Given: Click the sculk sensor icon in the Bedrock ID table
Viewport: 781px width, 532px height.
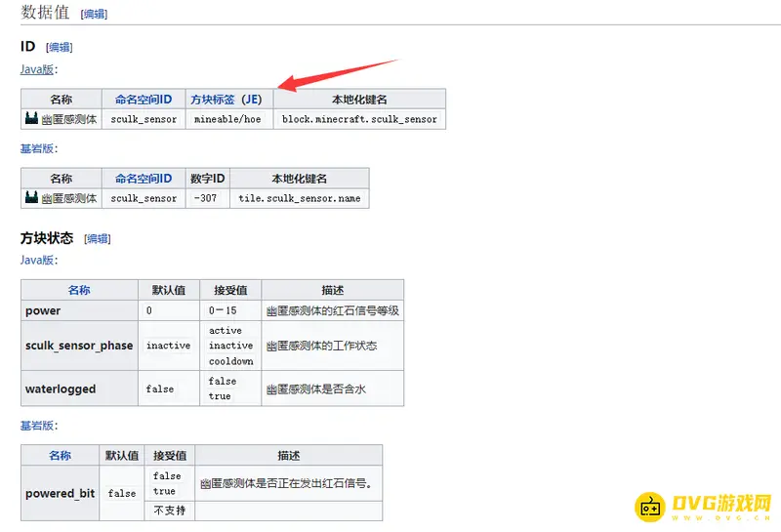Looking at the screenshot, I should 32,198.
